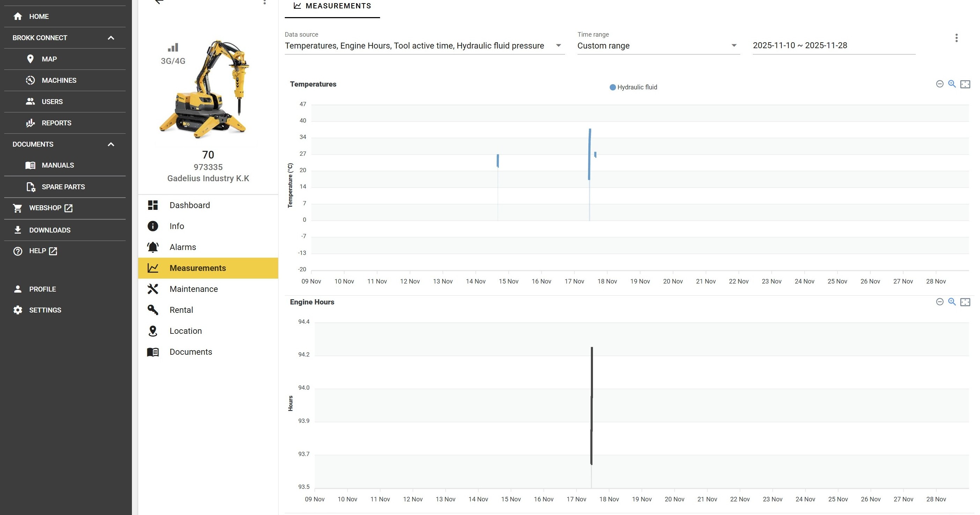Collapse the Brokk Connect menu section

click(x=111, y=38)
